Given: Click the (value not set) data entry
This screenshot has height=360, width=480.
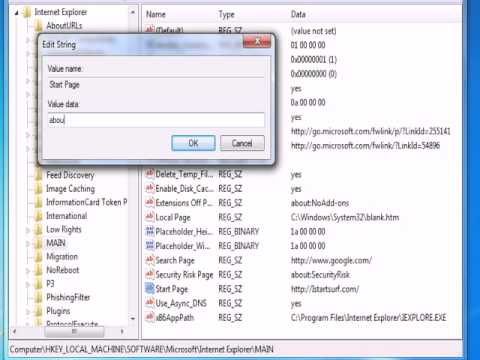Looking at the screenshot, I should (x=313, y=31).
